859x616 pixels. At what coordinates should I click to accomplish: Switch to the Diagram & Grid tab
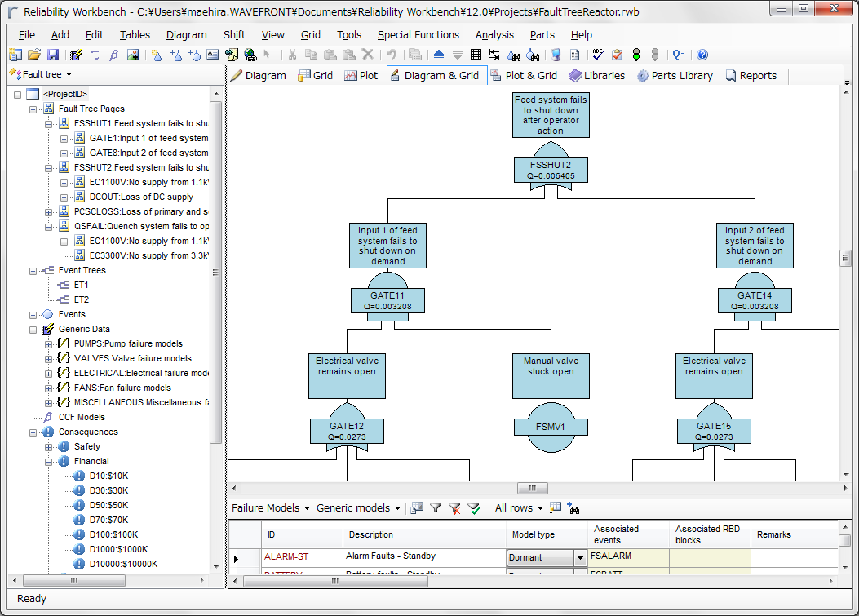click(x=436, y=76)
